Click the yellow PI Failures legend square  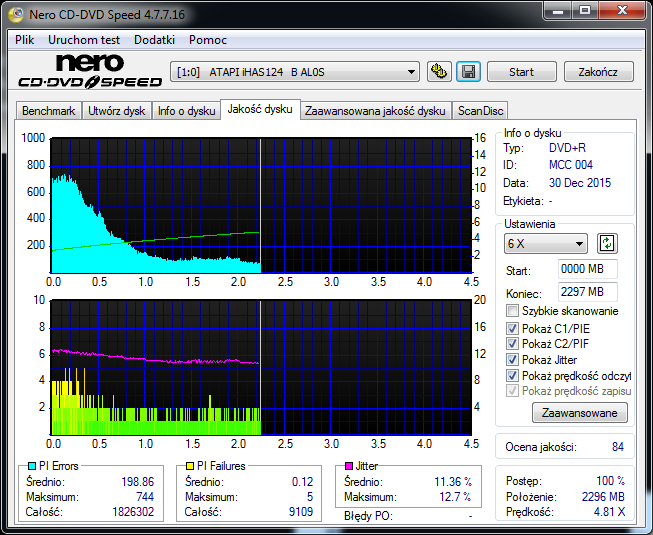(x=189, y=466)
